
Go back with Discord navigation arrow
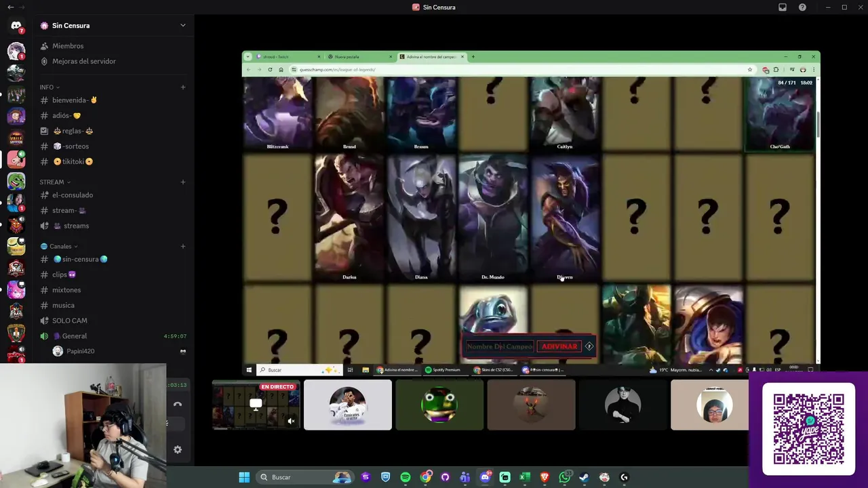click(10, 7)
